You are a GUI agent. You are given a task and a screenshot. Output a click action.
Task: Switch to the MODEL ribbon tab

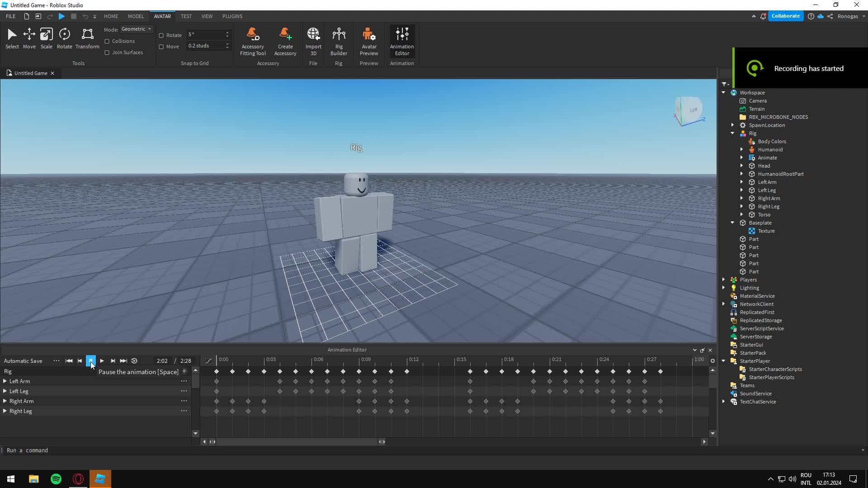coord(135,16)
